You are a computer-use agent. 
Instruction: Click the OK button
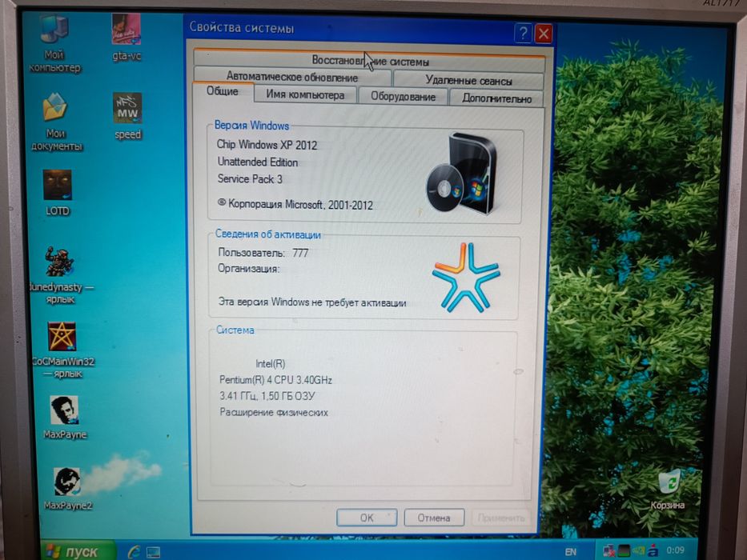click(367, 518)
